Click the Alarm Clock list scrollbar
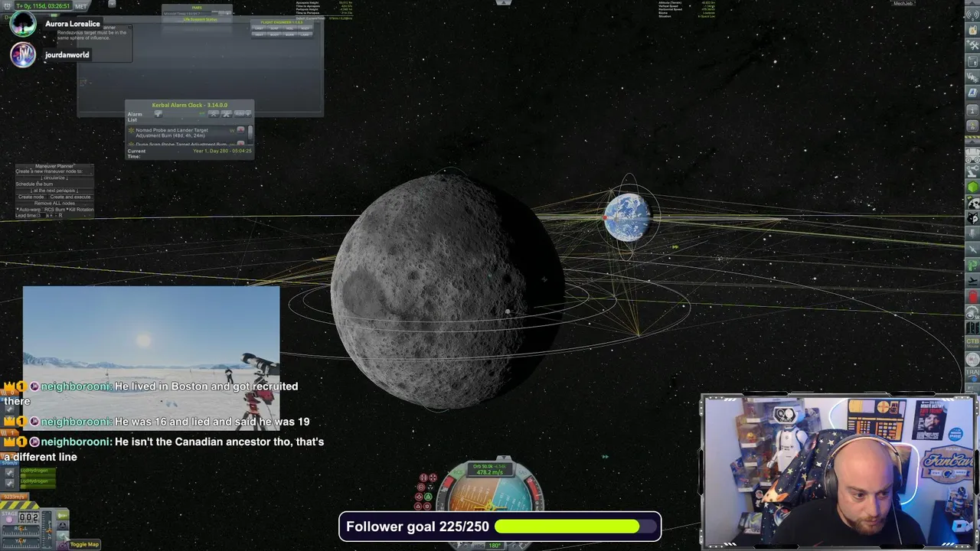Viewport: 980px width, 551px height. 250,134
